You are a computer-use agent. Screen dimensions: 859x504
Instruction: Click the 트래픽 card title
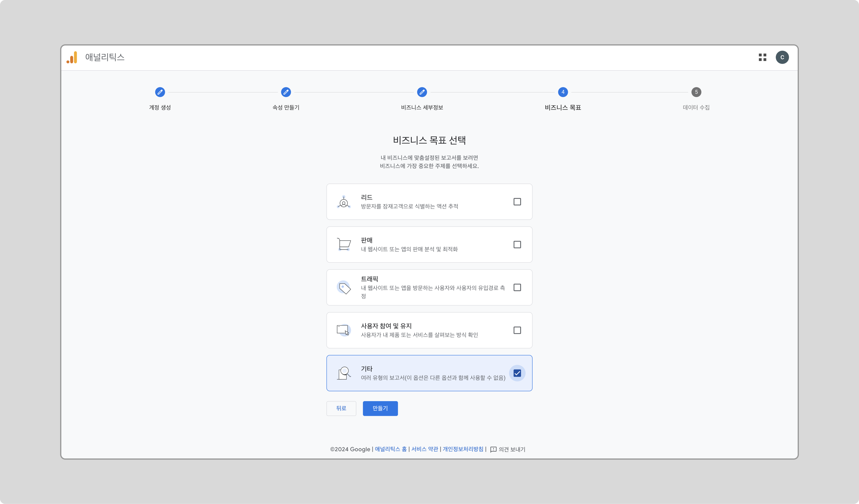[370, 279]
